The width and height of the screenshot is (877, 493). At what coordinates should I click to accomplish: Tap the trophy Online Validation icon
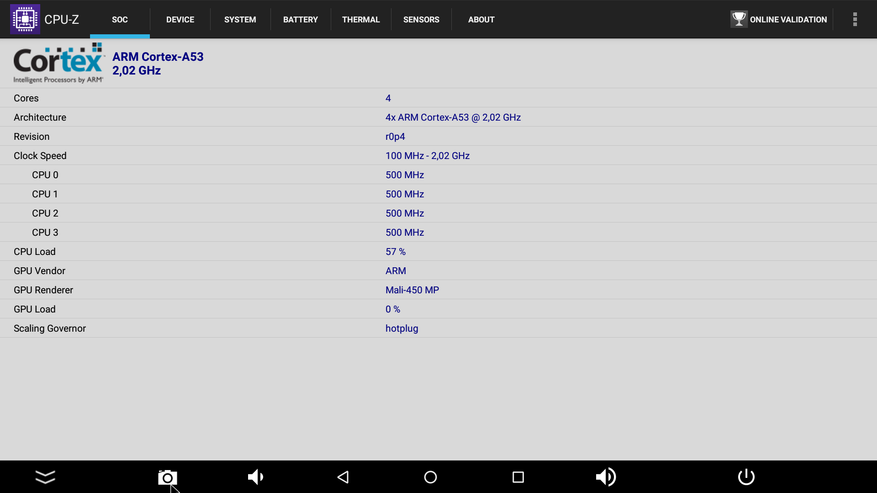coord(739,19)
